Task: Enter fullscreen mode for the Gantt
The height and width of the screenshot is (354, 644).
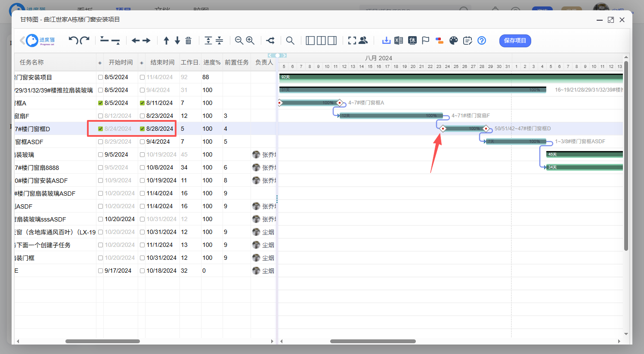Action: point(352,40)
